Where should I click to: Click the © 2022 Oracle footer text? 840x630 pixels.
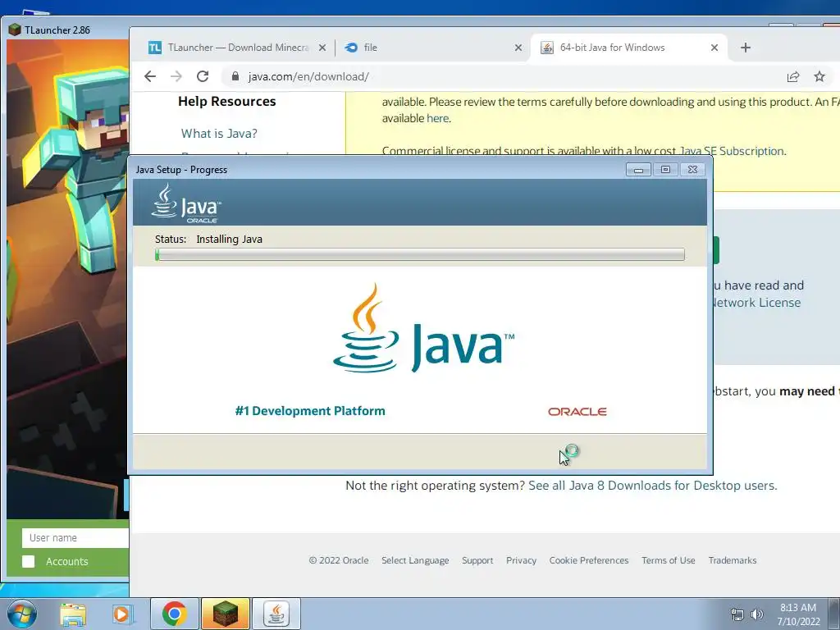[x=339, y=560]
